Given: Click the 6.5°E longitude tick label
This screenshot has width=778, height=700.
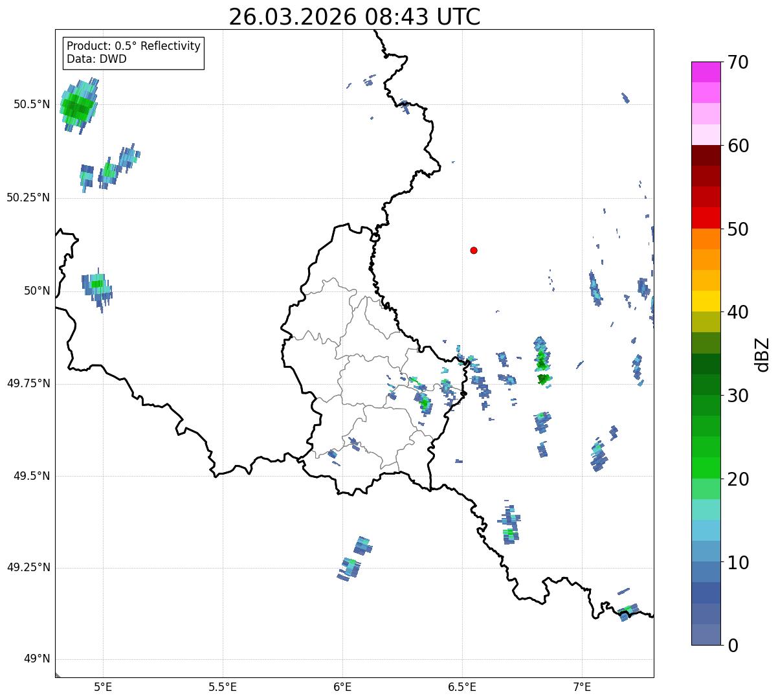Looking at the screenshot, I should click(463, 687).
